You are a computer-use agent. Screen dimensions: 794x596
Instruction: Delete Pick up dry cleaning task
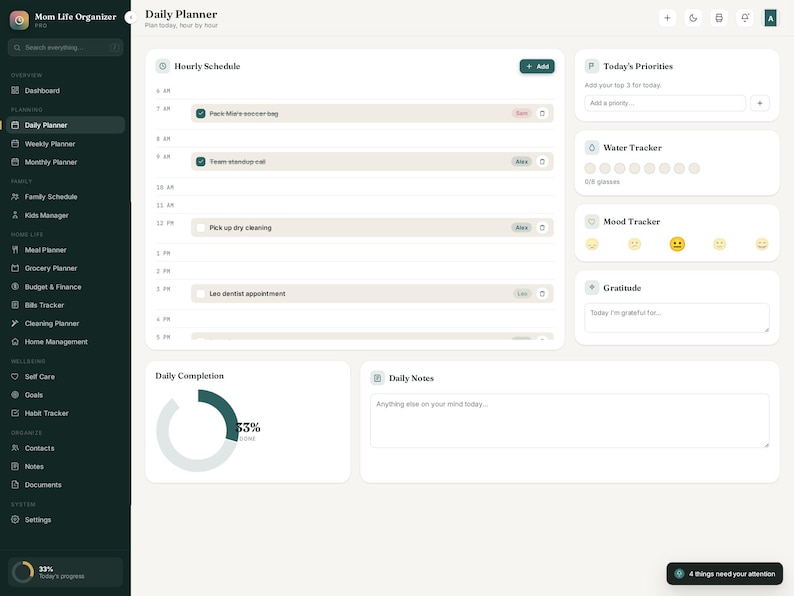(542, 228)
